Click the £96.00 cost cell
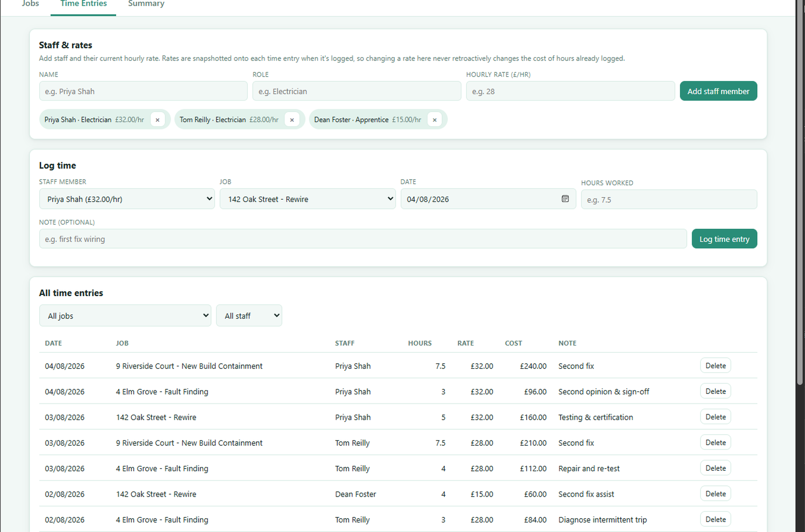 (x=535, y=392)
